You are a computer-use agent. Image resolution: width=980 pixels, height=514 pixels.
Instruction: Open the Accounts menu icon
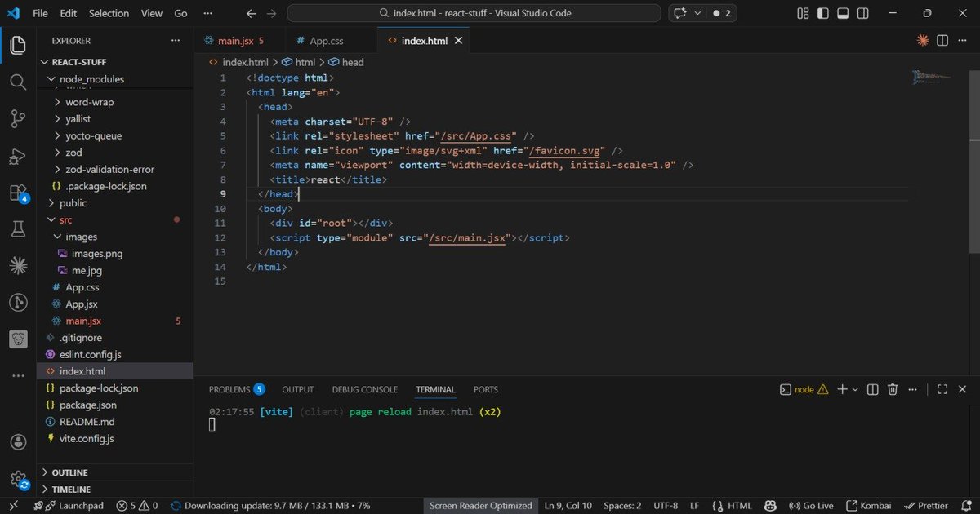18,442
